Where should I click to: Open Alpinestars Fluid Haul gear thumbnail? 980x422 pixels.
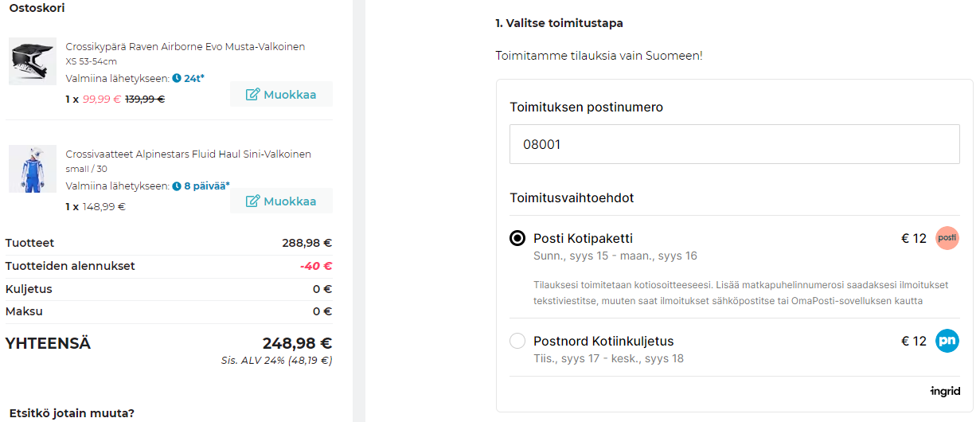pos(33,169)
